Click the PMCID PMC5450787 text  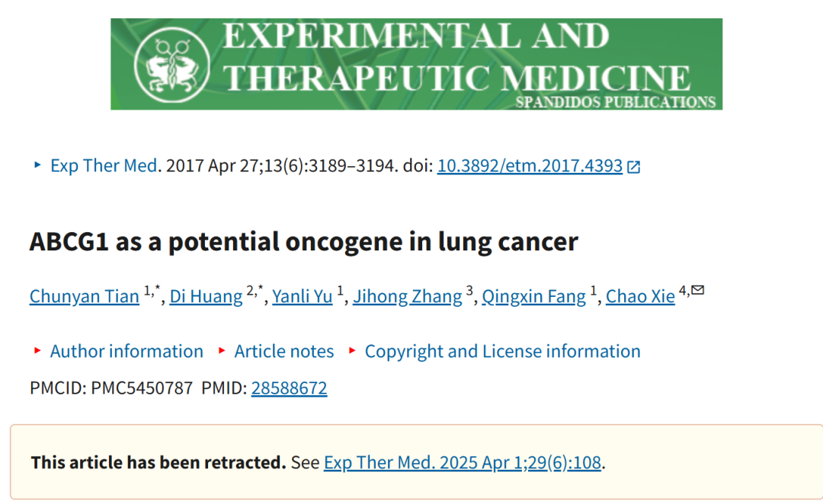[x=111, y=388]
